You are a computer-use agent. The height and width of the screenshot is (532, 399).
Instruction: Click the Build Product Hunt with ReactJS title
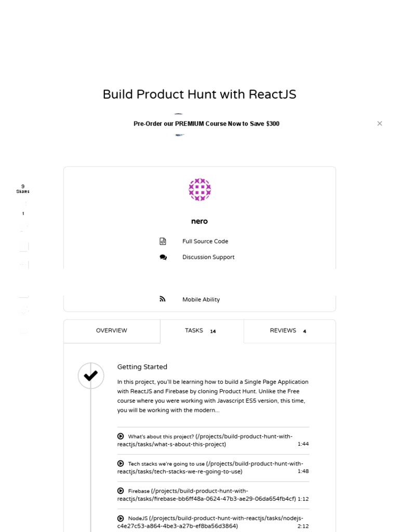click(199, 95)
